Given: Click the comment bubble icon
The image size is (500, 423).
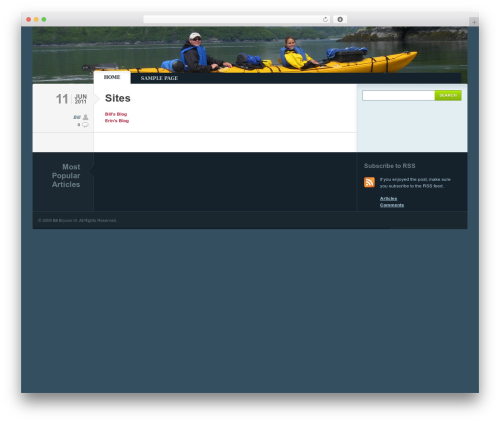Looking at the screenshot, I should click(85, 125).
